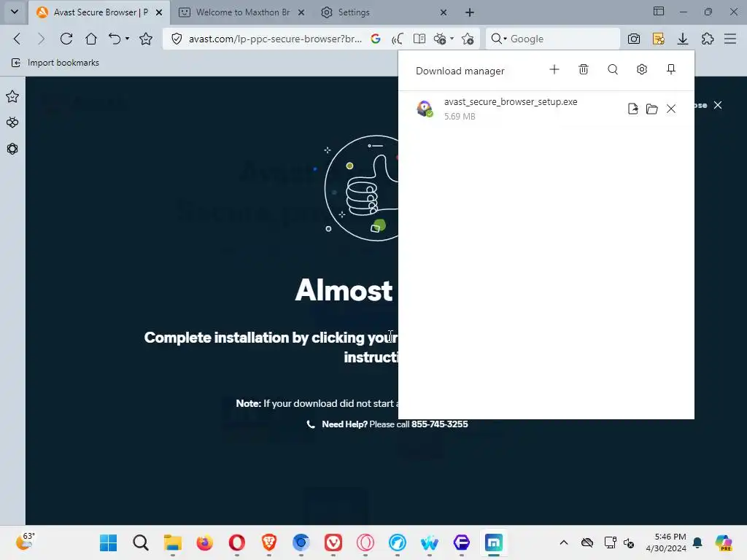The height and width of the screenshot is (560, 747).
Task: Open File Explorer from taskbar
Action: [x=172, y=542]
